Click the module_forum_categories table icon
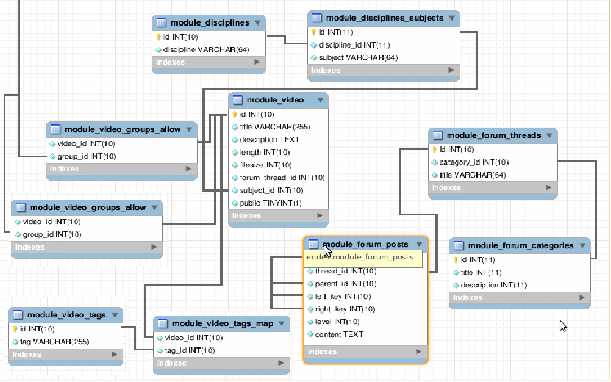611x382 pixels. pyautogui.click(x=459, y=246)
